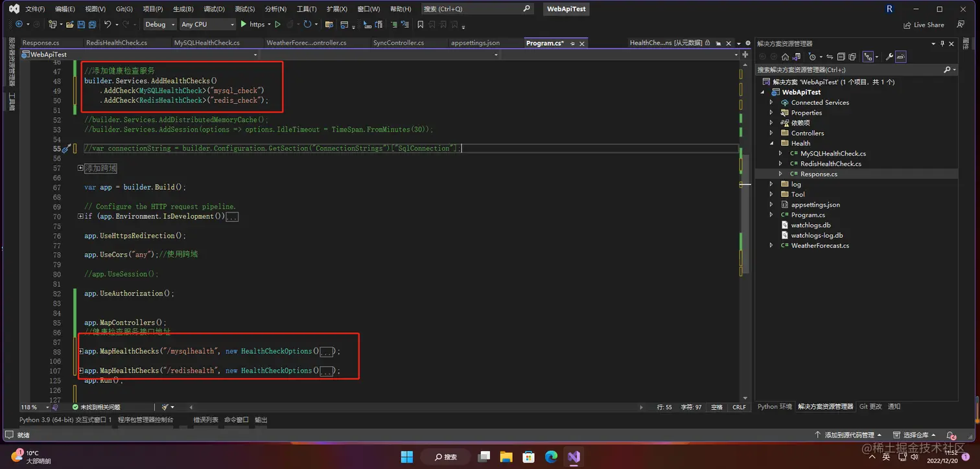Open Visual Studio from Windows taskbar

coord(574,457)
